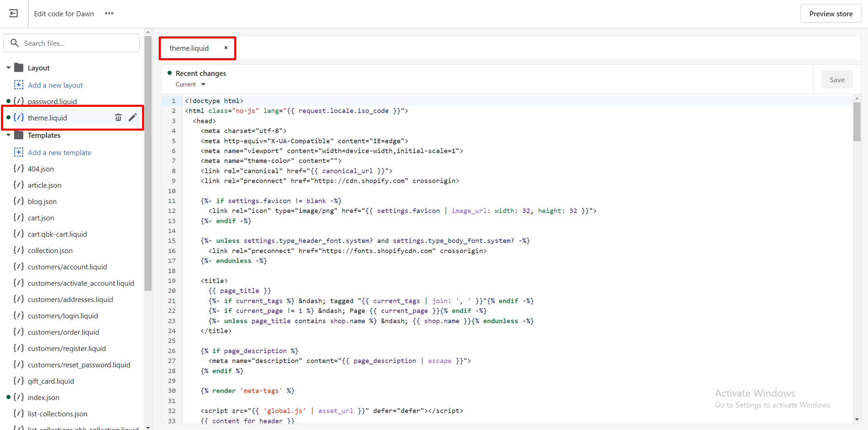Collapse the Templates folder arrow
Viewport: 868px width, 430px height.
(x=8, y=135)
